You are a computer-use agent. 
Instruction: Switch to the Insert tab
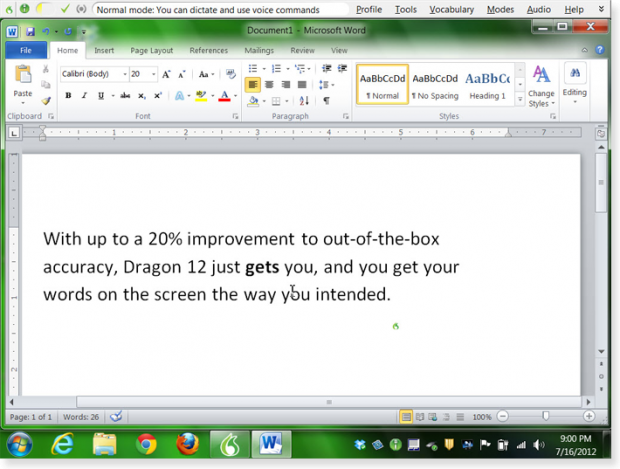pos(104,50)
